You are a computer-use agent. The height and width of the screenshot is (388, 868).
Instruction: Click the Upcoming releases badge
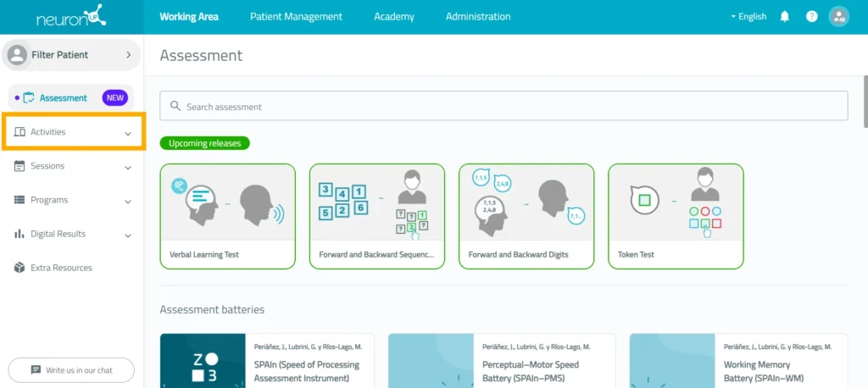(x=205, y=143)
